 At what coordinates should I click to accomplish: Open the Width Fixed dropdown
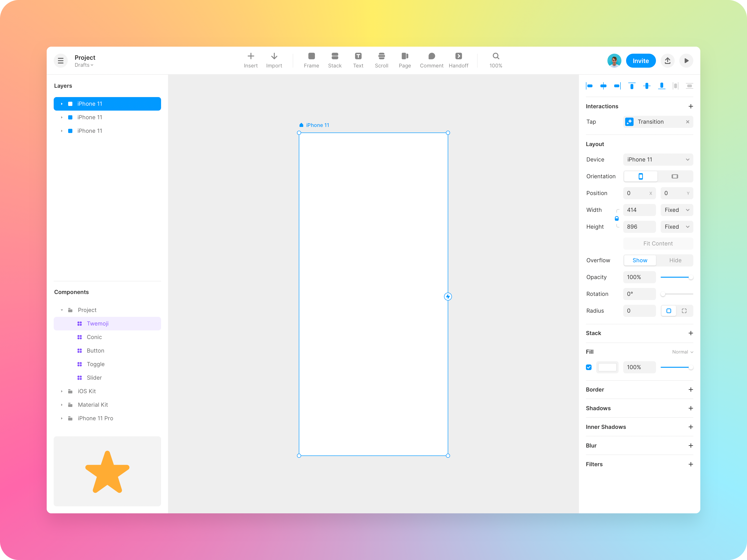click(x=677, y=210)
